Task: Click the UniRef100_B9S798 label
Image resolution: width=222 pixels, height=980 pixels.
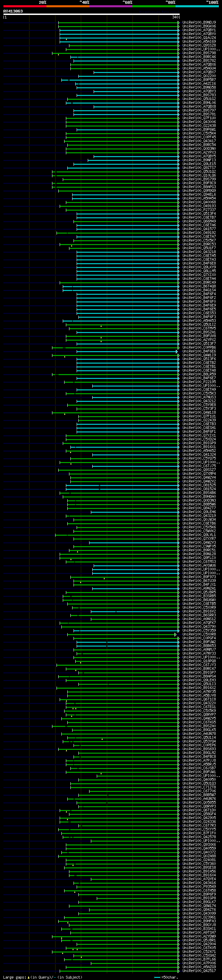Action: pyautogui.click(x=199, y=53)
